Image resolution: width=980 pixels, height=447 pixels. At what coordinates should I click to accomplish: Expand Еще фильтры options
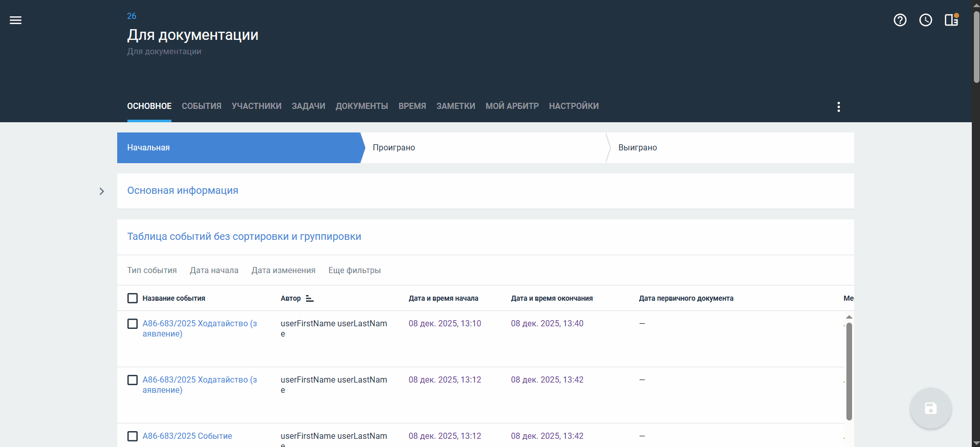354,270
